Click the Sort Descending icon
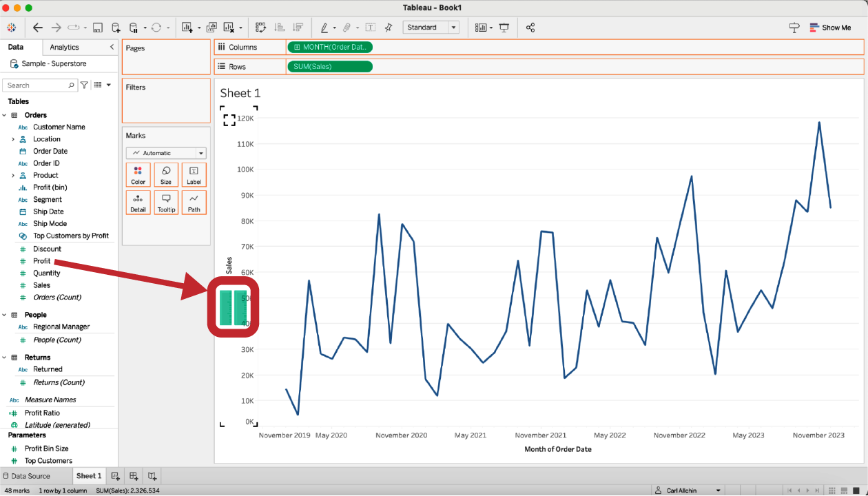This screenshot has width=868, height=496. (298, 28)
